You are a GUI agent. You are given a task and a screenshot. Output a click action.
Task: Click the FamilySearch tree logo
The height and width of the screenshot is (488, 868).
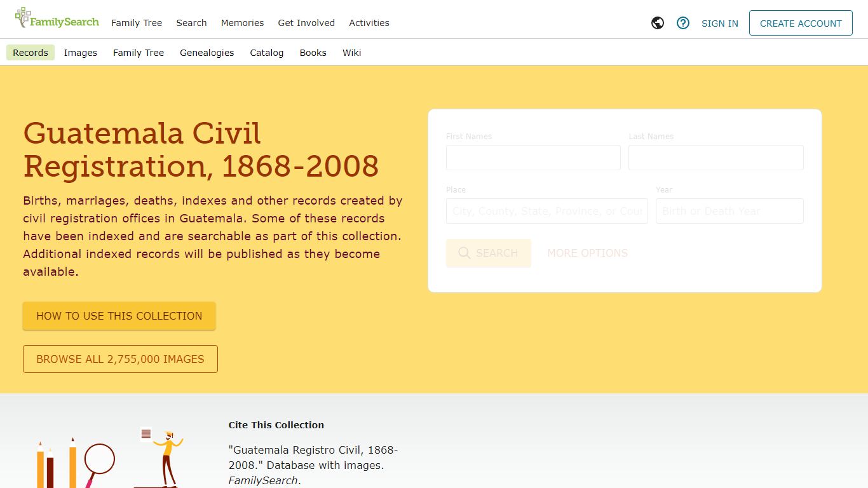57,19
